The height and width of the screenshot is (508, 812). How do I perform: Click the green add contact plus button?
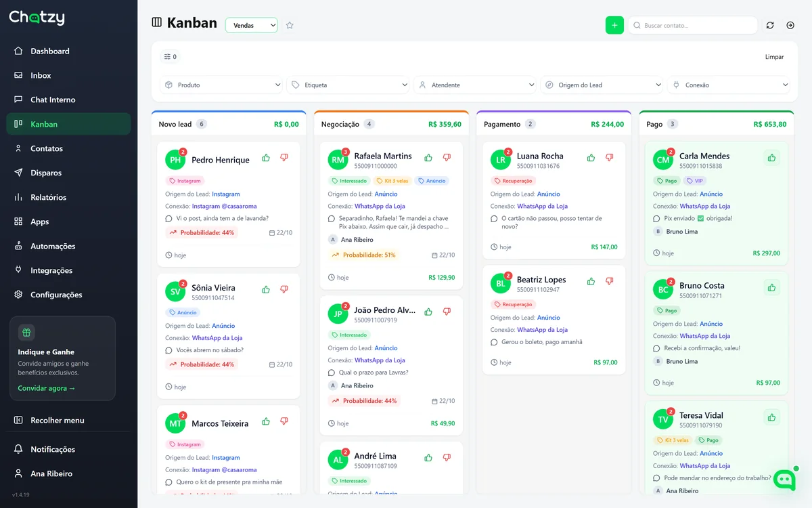614,25
